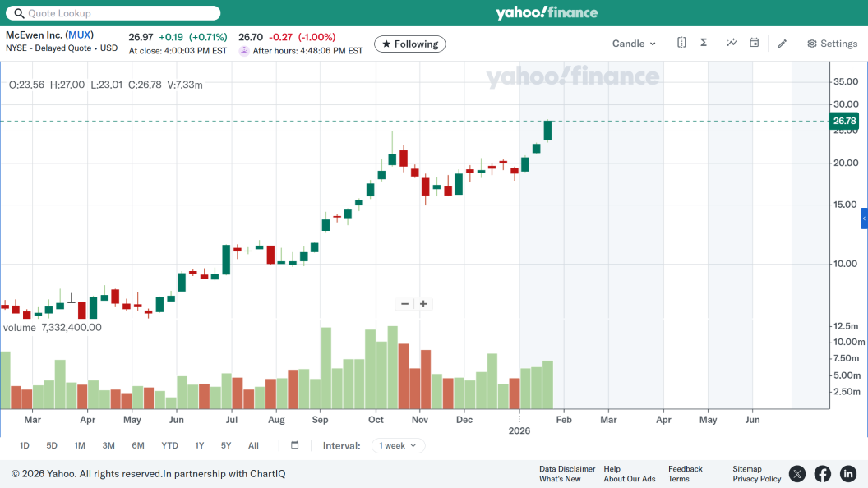Select the YTD range tab

click(169, 445)
